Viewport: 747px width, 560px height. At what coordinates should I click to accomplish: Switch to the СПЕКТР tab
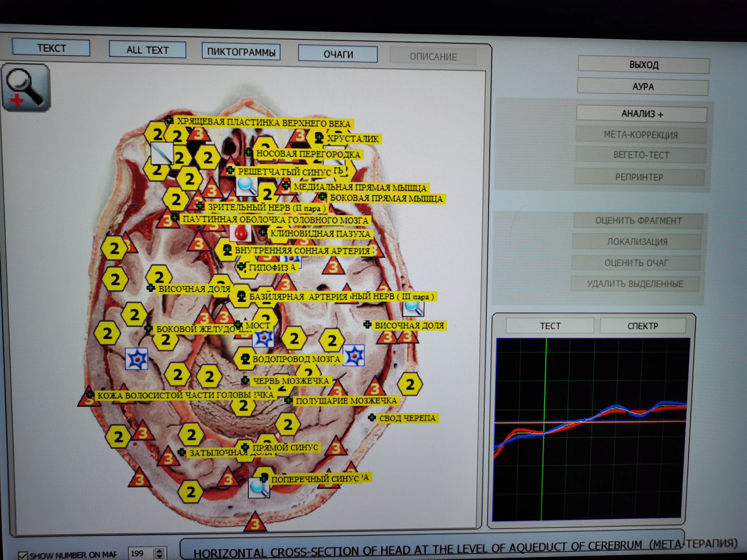pos(643,326)
